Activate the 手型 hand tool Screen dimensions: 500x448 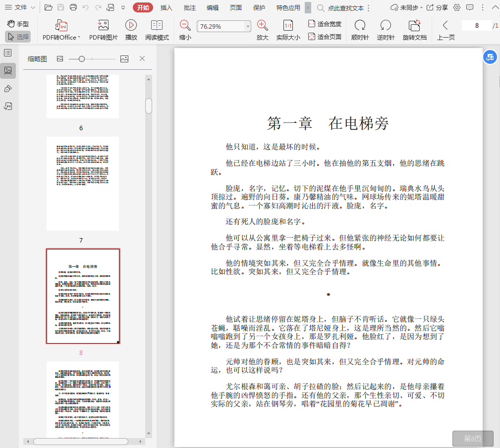click(18, 24)
